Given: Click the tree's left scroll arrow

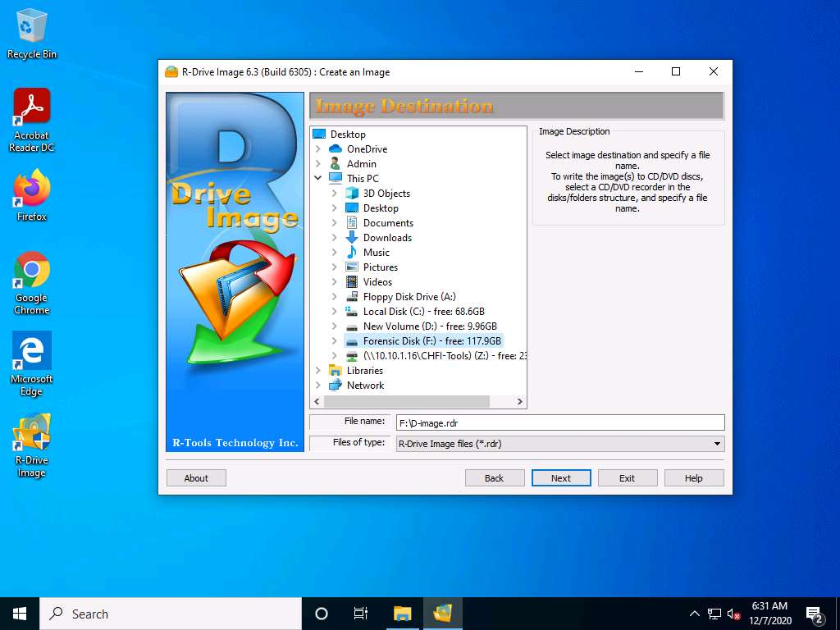Looking at the screenshot, I should pyautogui.click(x=317, y=401).
